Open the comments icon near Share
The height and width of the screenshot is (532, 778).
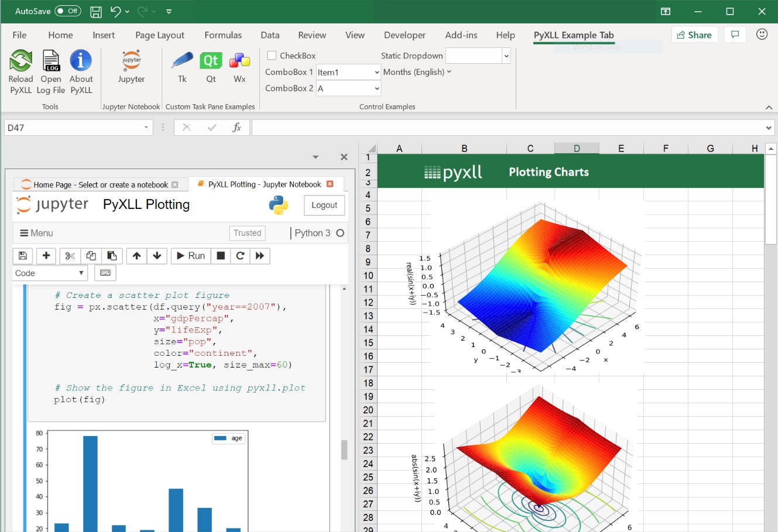click(735, 35)
